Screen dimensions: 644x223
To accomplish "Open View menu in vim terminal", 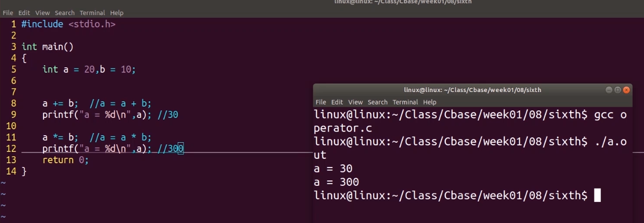I will tap(43, 13).
